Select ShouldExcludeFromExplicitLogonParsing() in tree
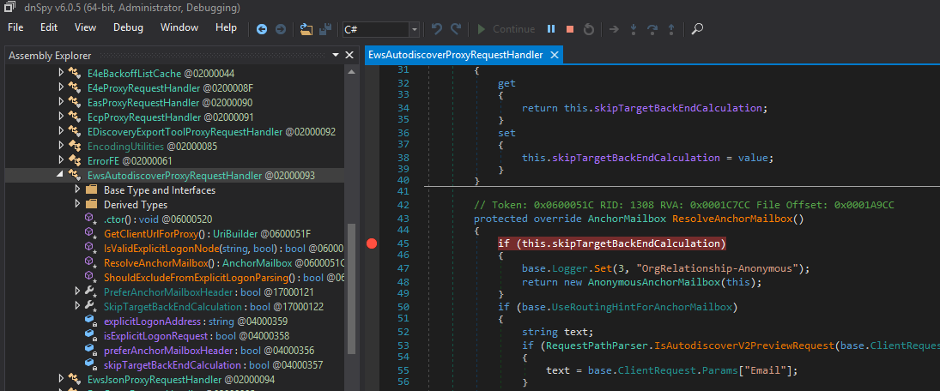This screenshot has height=391, width=941. tap(223, 277)
